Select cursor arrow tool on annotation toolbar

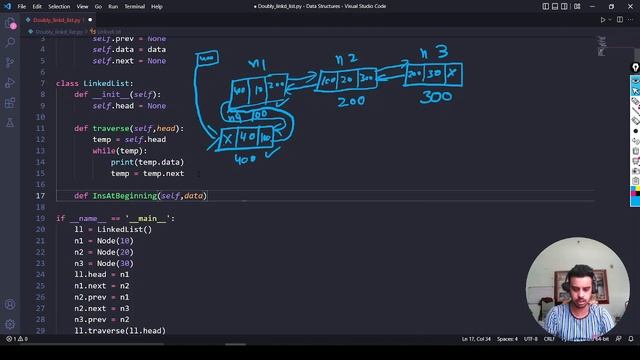636,91
